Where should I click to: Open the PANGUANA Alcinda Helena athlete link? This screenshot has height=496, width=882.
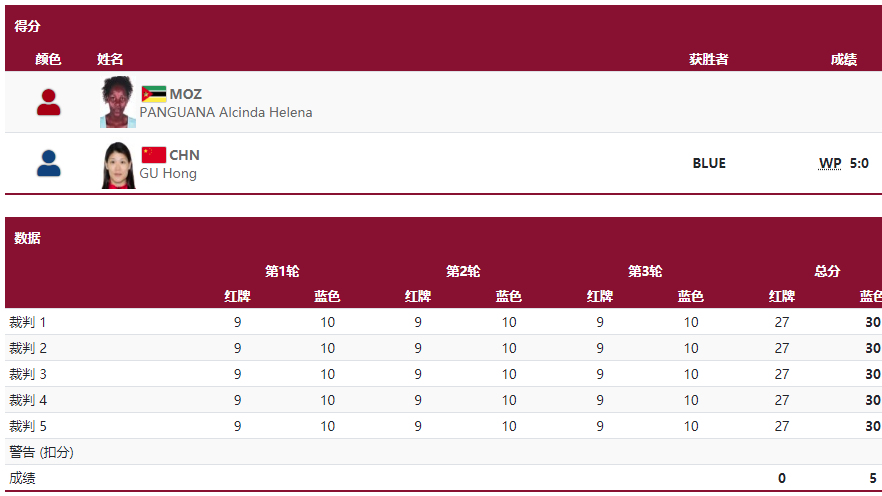(x=226, y=112)
